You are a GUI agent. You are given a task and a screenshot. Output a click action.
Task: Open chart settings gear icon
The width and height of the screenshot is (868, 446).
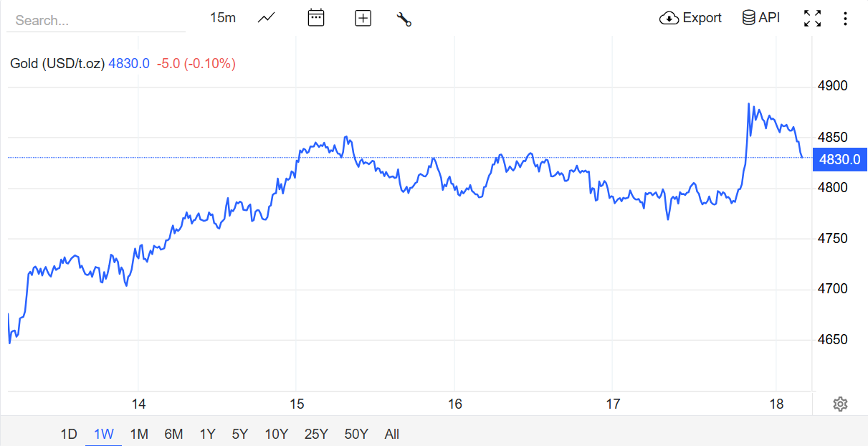pos(841,404)
